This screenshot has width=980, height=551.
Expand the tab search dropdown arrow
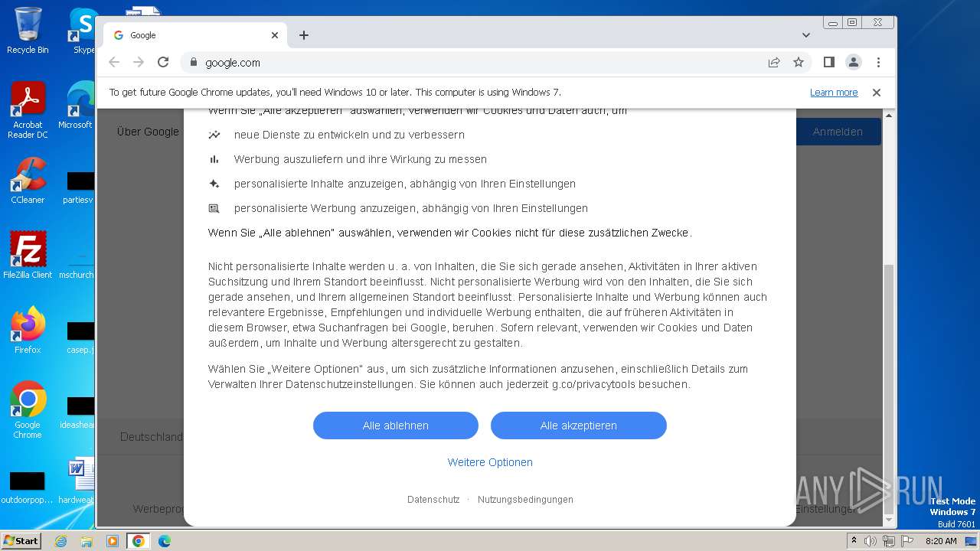(x=805, y=35)
